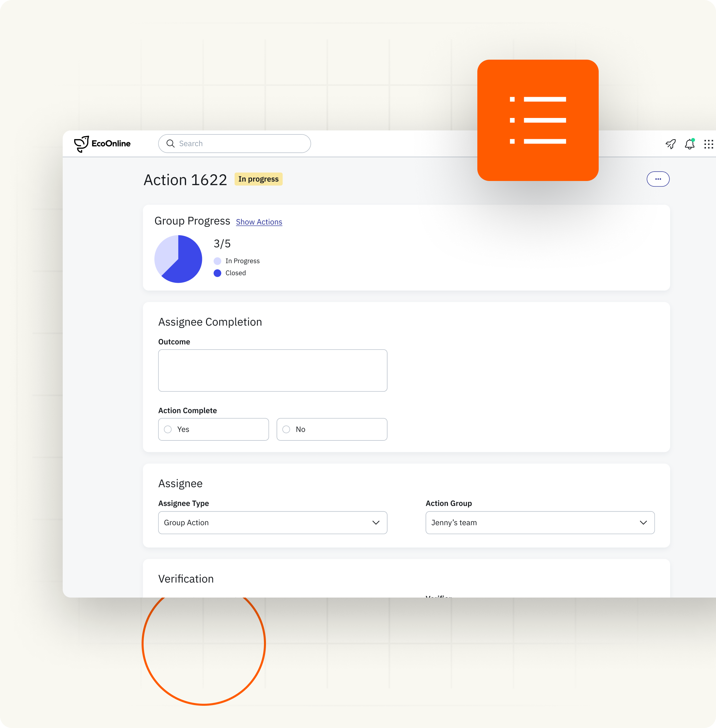Open the rocket launch icon
Screen dimensions: 716x728
670,144
